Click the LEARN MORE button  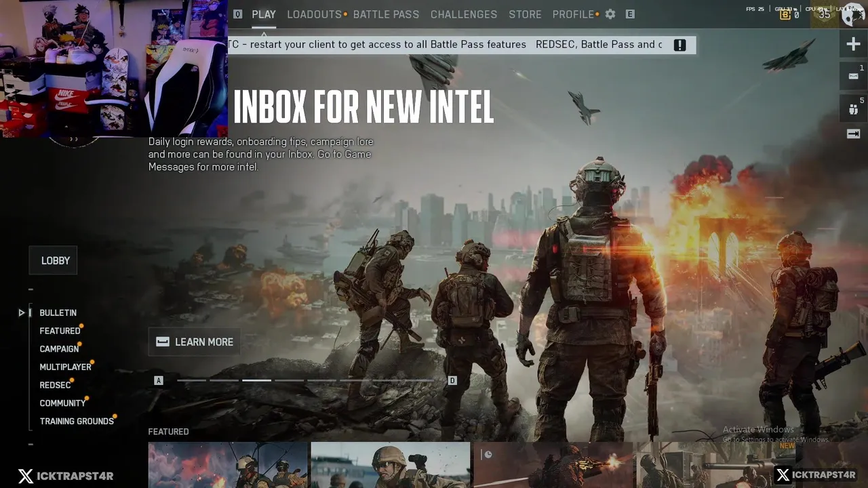coord(194,342)
